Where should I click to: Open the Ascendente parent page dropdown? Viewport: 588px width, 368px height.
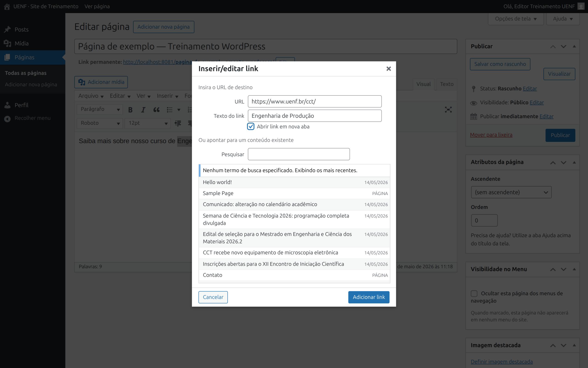[511, 192]
